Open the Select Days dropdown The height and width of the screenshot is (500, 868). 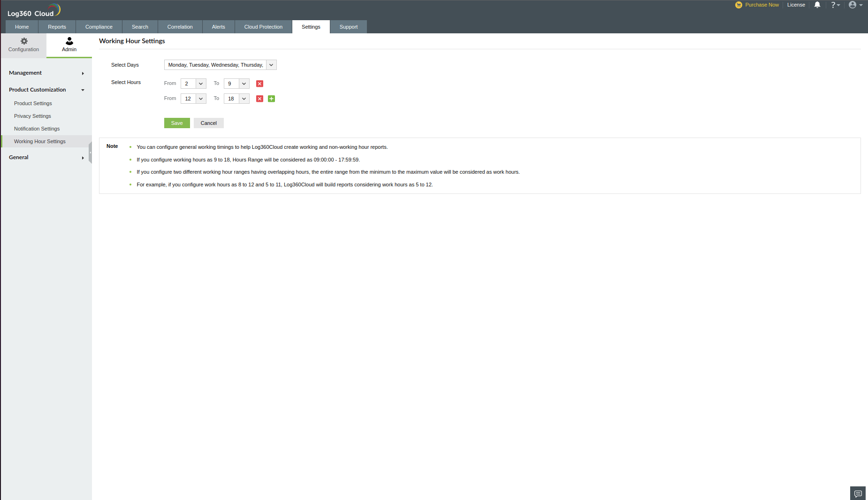221,65
